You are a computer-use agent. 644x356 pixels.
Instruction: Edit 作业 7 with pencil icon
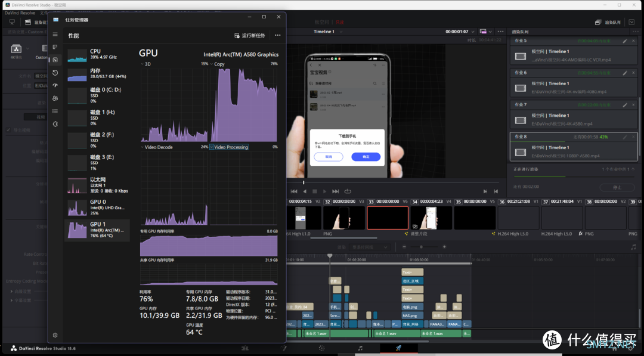(x=625, y=105)
